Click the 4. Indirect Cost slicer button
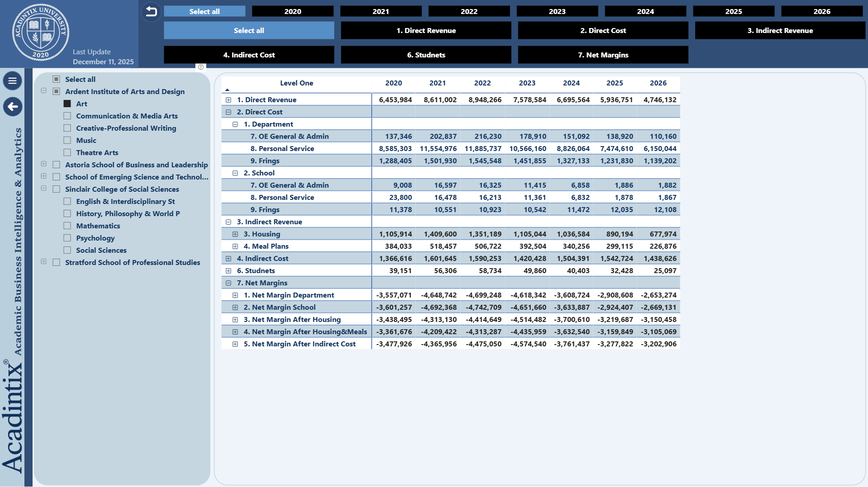Viewport: 868px width, 487px height. click(x=249, y=55)
